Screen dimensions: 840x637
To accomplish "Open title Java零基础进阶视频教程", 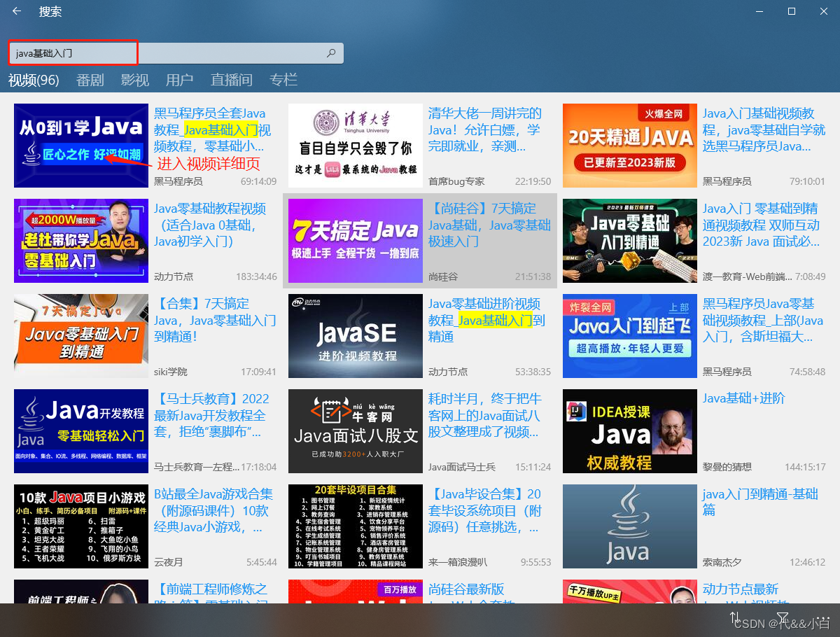I will tap(486, 321).
